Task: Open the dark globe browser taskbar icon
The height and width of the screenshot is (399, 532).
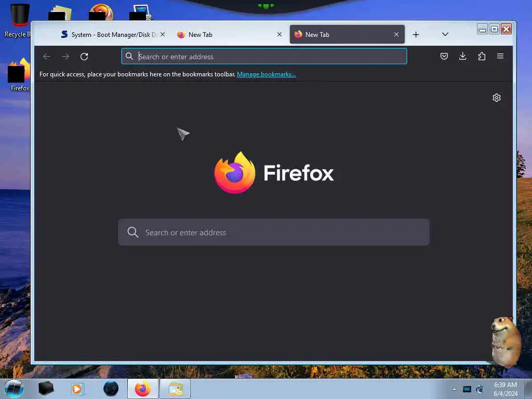Action: [111, 389]
